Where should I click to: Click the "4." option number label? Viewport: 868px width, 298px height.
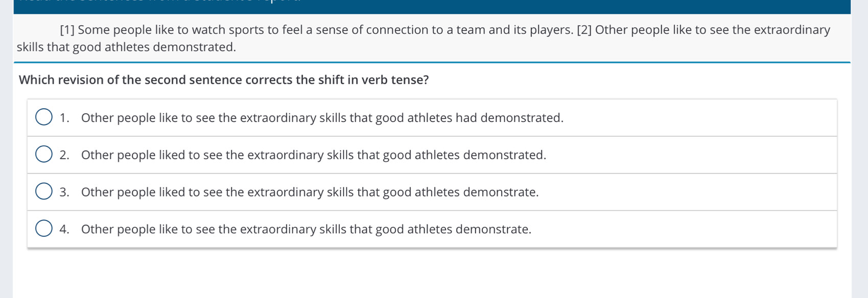click(64, 230)
